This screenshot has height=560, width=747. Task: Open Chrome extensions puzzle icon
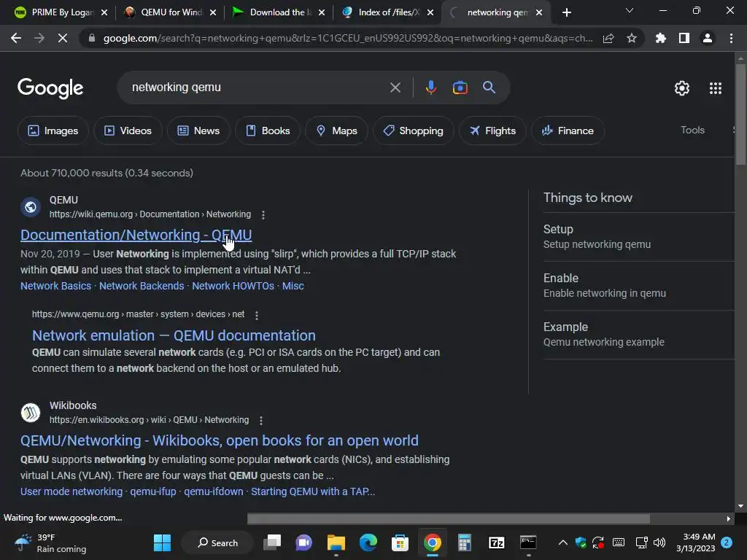[661, 38]
